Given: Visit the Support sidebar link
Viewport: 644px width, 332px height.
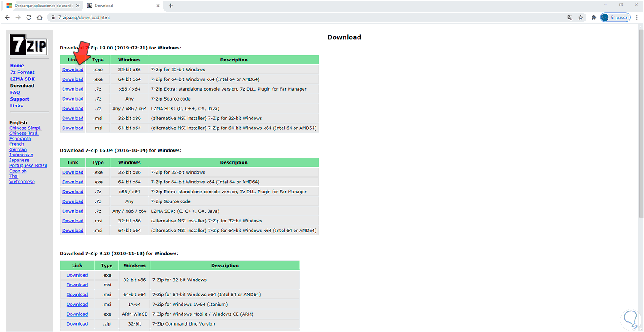Looking at the screenshot, I should coord(20,99).
